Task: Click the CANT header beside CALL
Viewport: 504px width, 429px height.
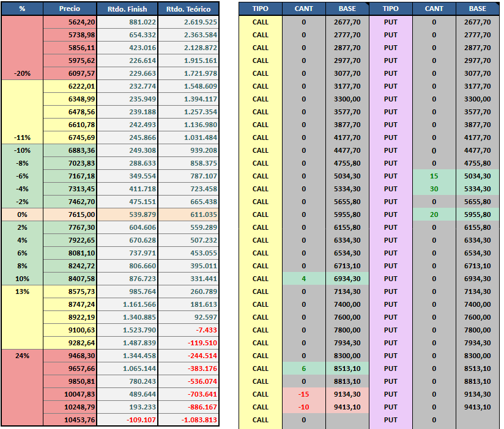Action: tap(304, 9)
